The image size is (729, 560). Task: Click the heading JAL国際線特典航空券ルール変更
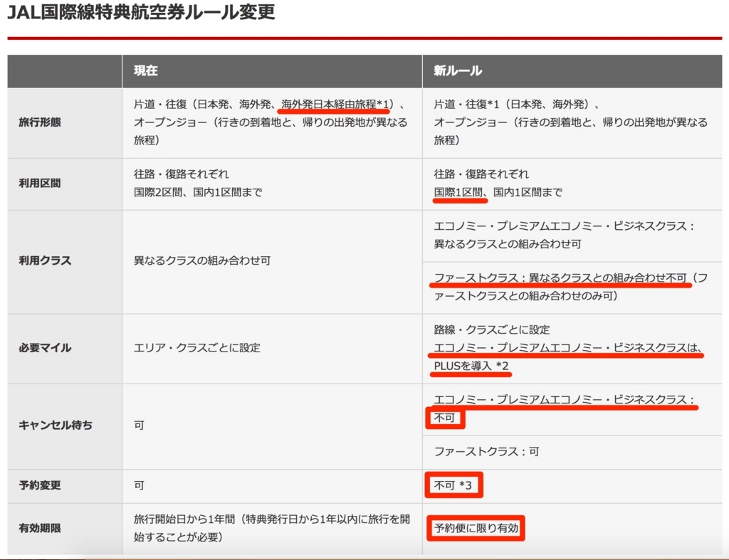(142, 12)
